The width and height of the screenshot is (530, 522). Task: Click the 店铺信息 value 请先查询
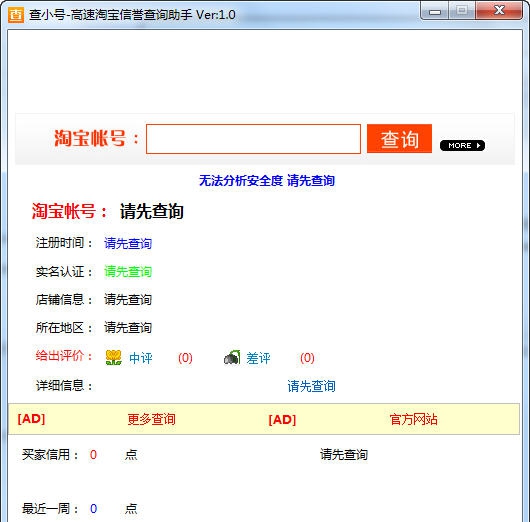tap(128, 300)
